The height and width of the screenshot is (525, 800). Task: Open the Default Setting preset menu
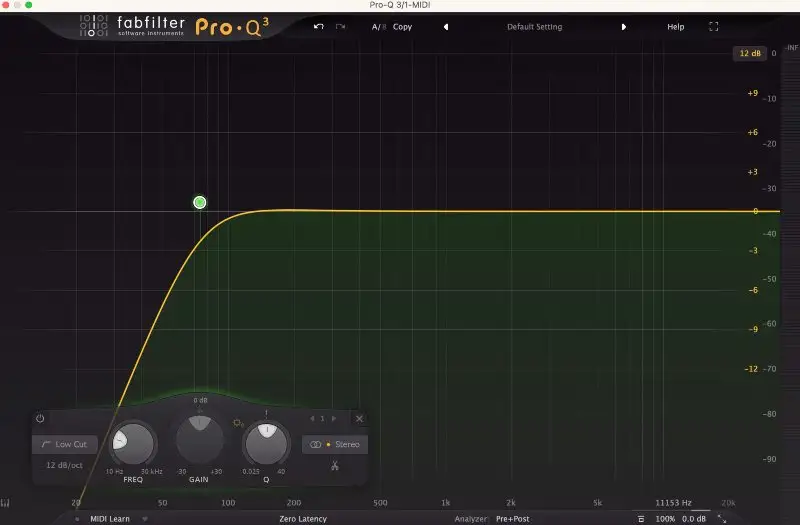[534, 27]
